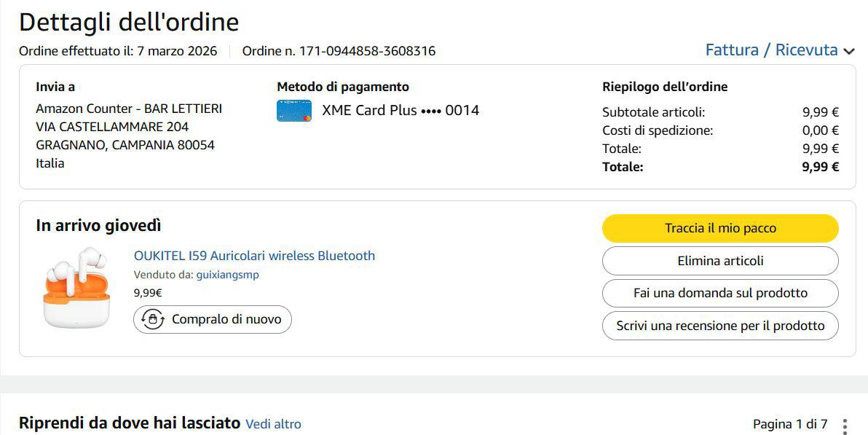
Task: Open the OUKITEL I59 Auricolari product link
Action: (x=254, y=256)
